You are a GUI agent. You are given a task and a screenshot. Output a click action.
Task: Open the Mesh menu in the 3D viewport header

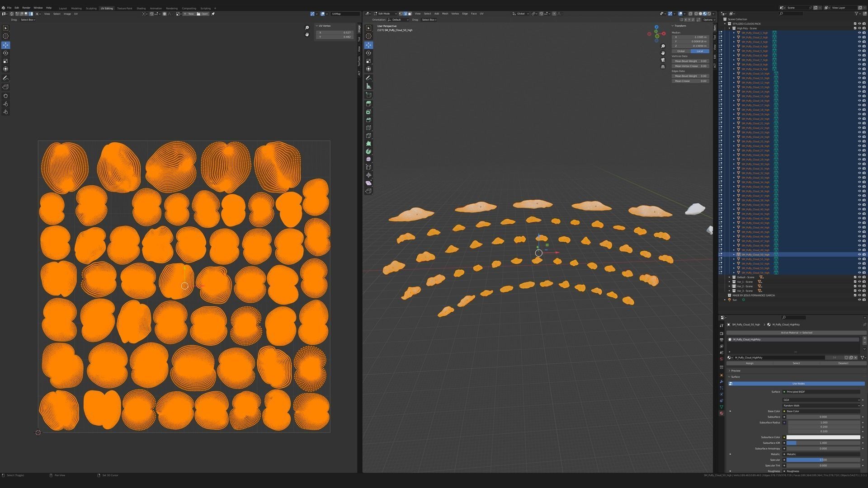pos(445,14)
